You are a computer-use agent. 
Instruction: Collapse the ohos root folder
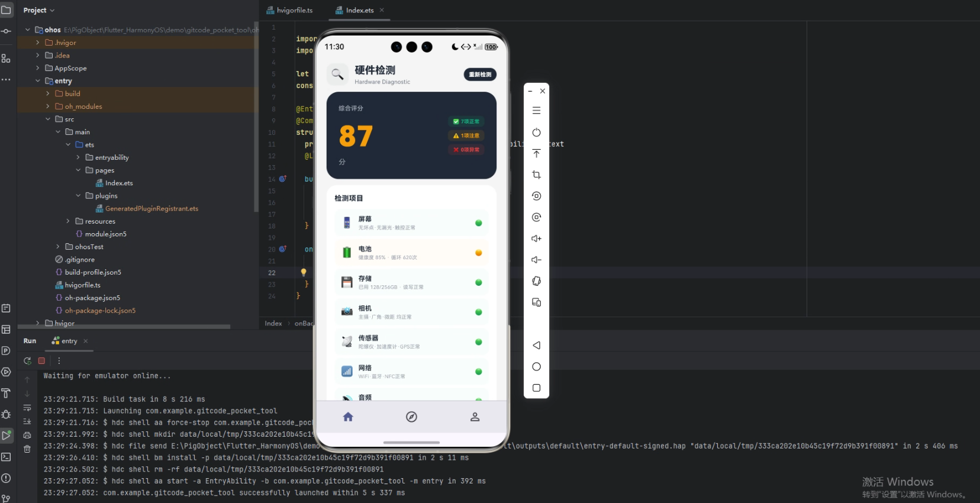pos(27,30)
